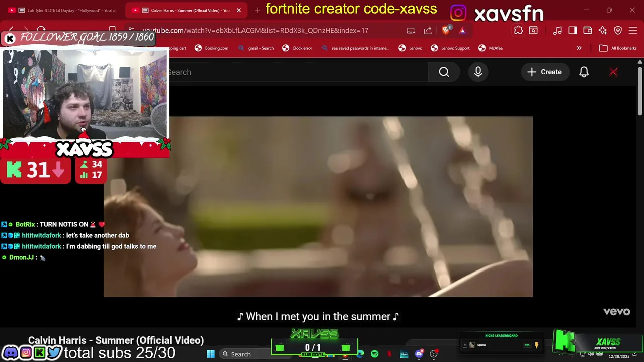Open the tab search icon
The image size is (644, 362).
[533, 30]
